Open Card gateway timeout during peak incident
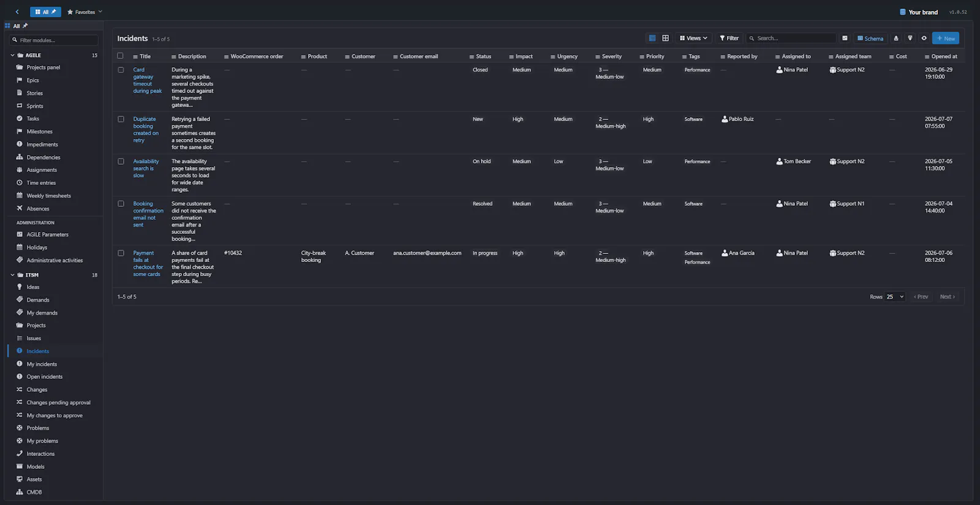980x505 pixels. pyautogui.click(x=148, y=80)
